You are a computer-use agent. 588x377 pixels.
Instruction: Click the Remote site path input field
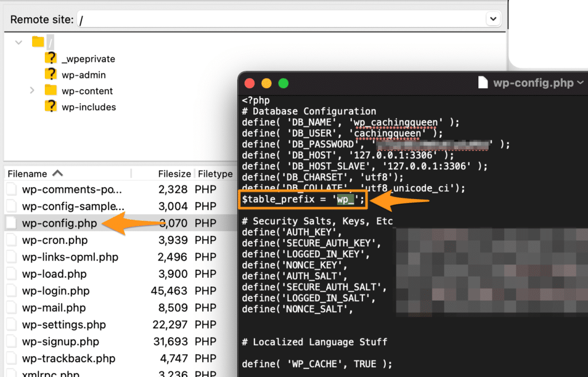281,19
